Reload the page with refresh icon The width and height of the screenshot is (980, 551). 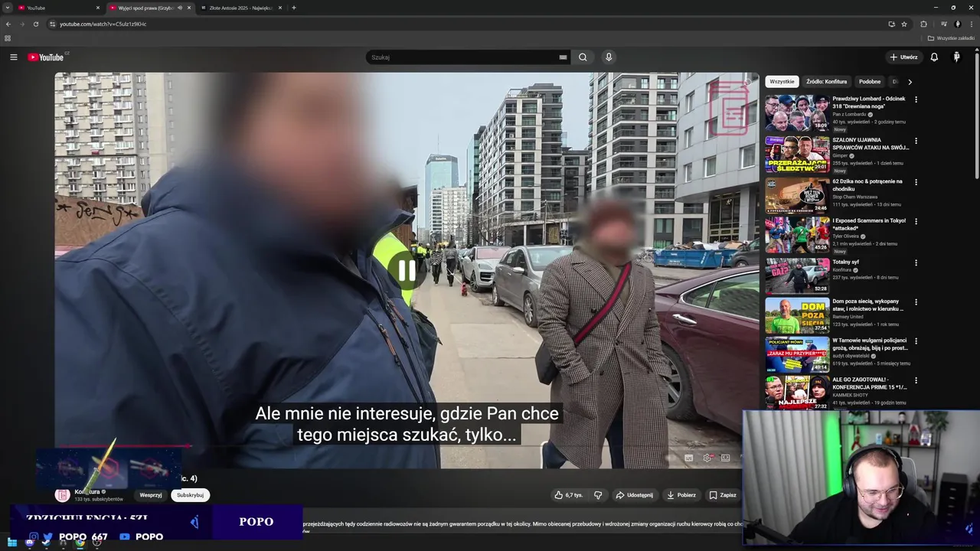pyautogui.click(x=35, y=24)
